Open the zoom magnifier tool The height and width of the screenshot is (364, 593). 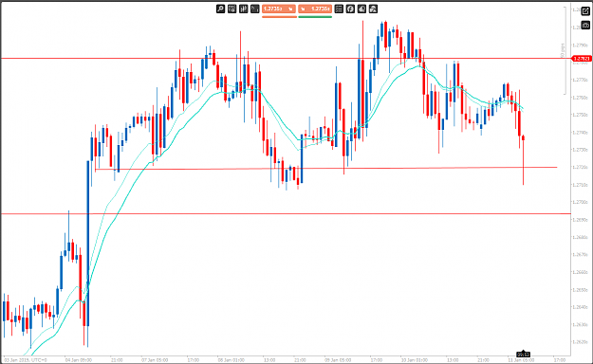220,9
